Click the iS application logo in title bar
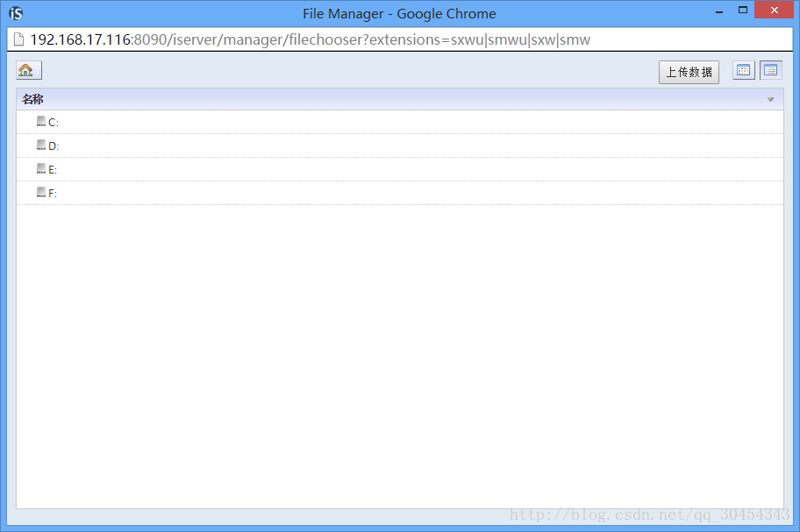Image resolution: width=800 pixels, height=532 pixels. (x=16, y=13)
